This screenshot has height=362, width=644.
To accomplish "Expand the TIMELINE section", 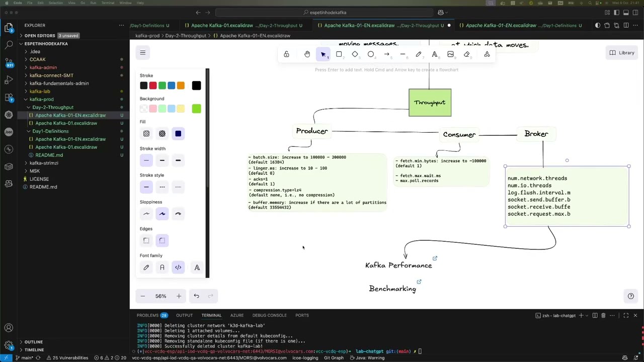I will tap(34, 350).
